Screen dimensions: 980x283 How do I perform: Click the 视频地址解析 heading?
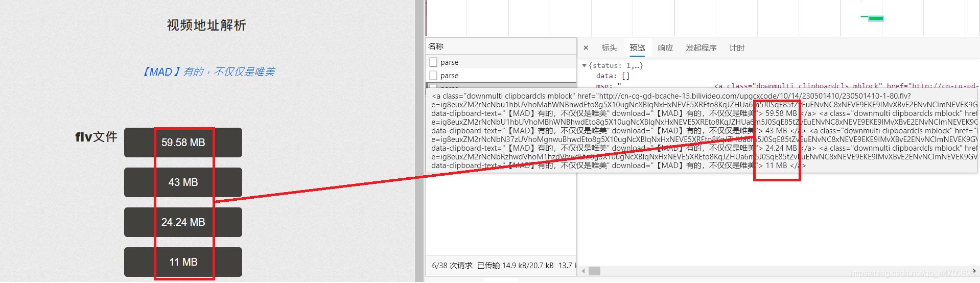206,26
